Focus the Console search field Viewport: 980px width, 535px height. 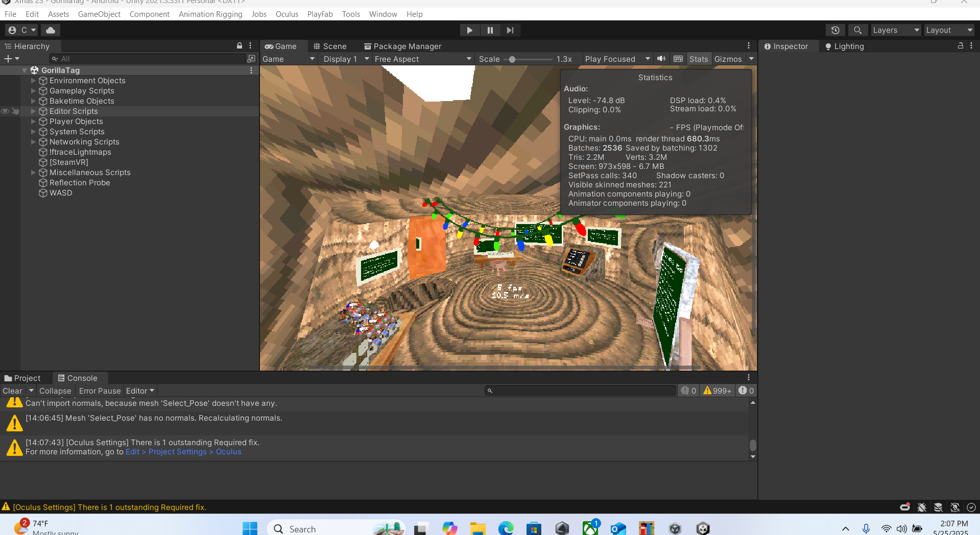tap(580, 391)
